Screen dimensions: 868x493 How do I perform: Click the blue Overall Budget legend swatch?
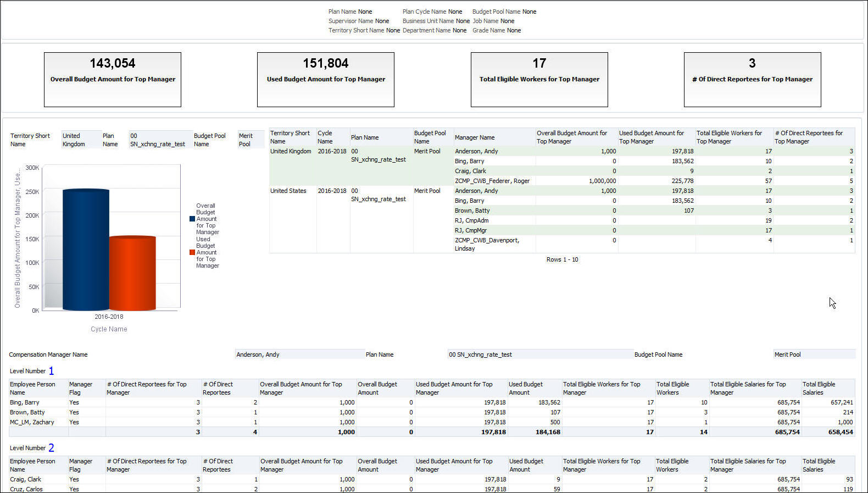click(192, 219)
